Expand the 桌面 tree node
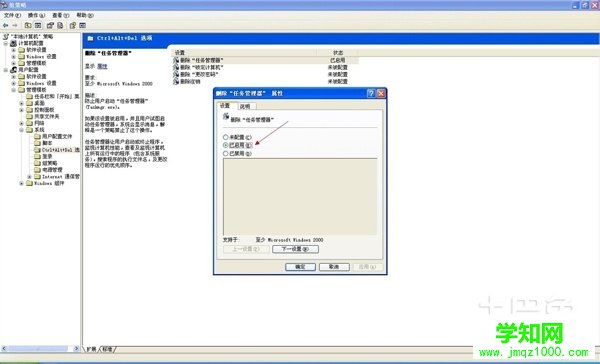Screen dimensions: 600x364 click(21, 103)
